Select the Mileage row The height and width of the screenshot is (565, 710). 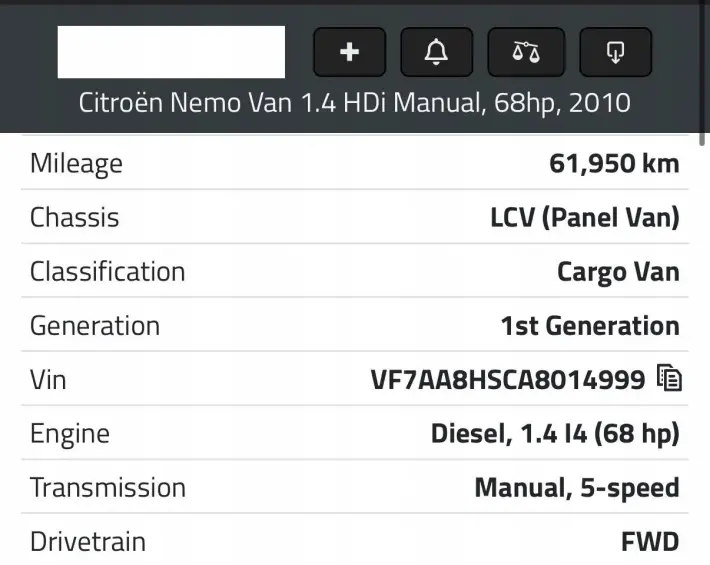[355, 163]
